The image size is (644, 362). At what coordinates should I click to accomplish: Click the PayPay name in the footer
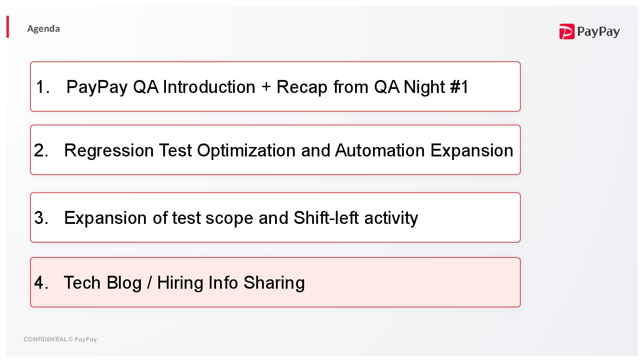(x=86, y=339)
